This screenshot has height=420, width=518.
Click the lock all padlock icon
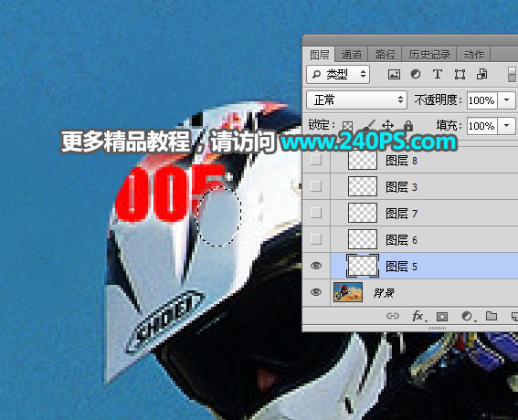click(408, 125)
